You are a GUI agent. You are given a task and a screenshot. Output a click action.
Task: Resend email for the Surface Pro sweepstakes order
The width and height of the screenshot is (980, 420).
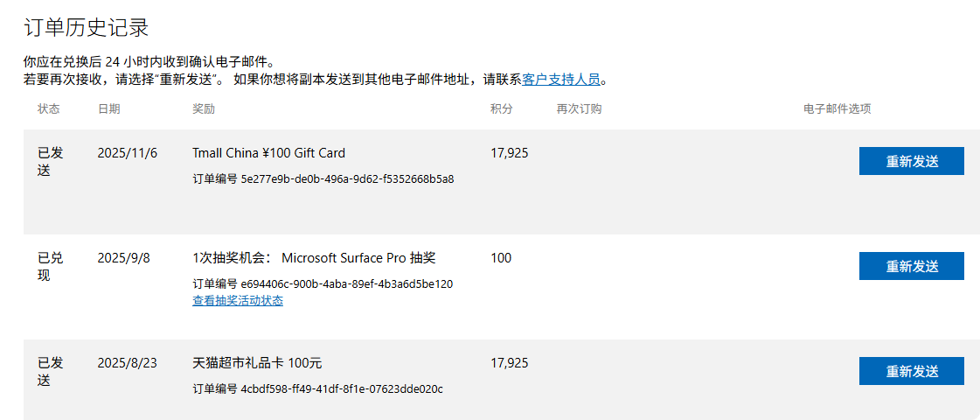click(911, 266)
